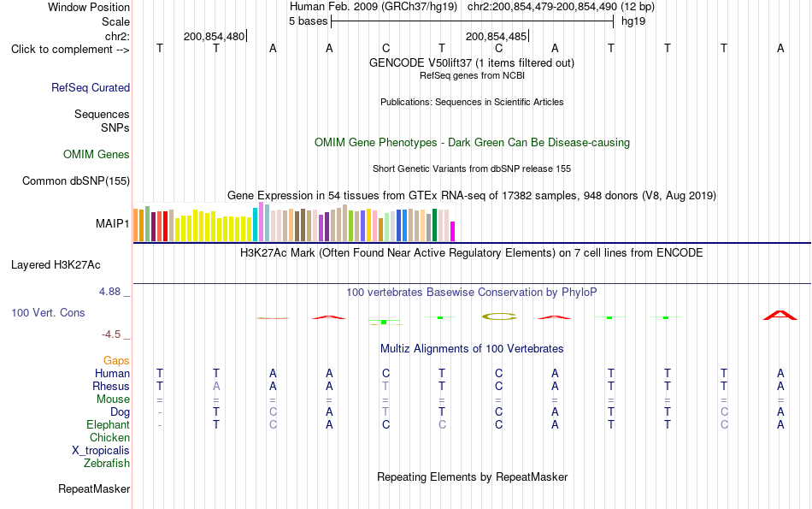Click the olive C conservation logo
The height and width of the screenshot is (509, 812).
coord(498,317)
